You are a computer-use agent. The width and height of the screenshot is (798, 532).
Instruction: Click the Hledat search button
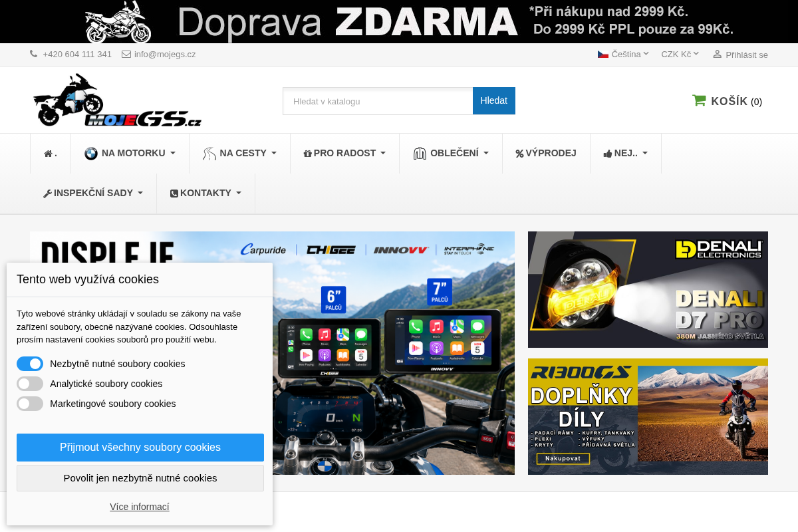[x=494, y=100]
